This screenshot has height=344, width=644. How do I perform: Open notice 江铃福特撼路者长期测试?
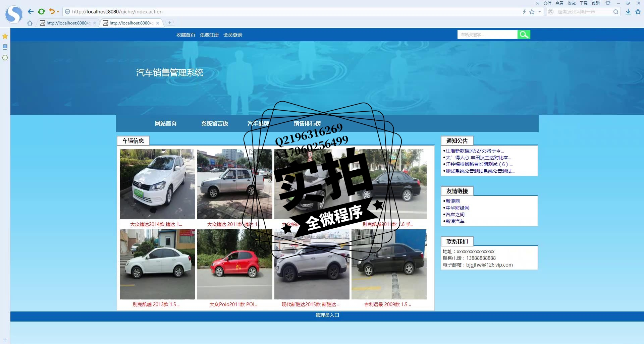[479, 164]
